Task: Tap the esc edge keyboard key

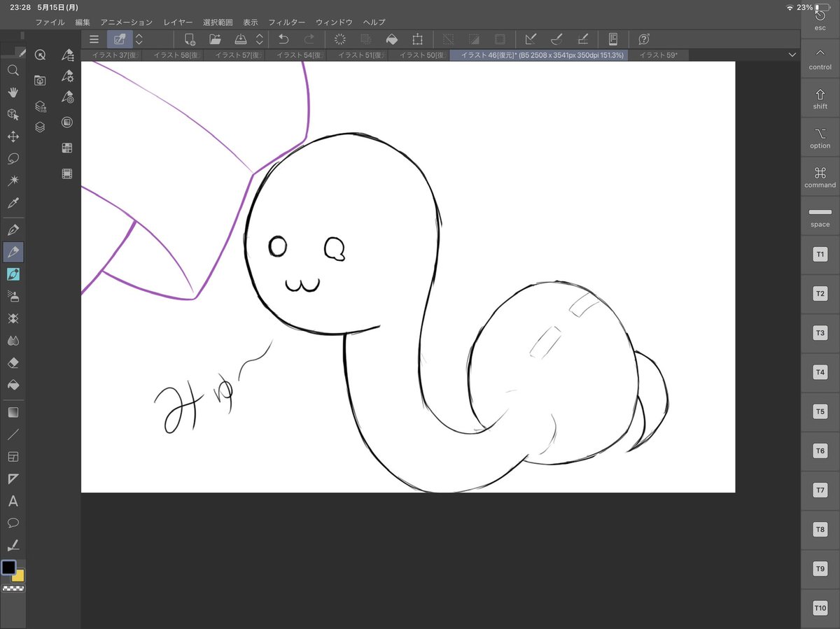Action: (820, 19)
